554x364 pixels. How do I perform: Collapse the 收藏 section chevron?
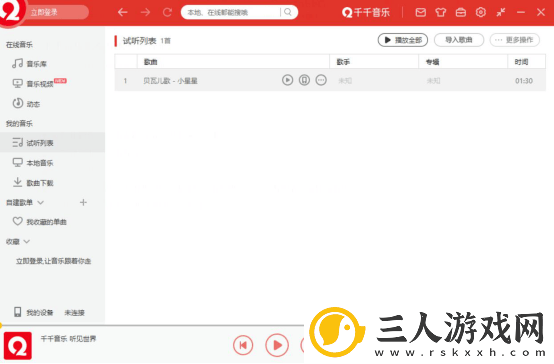[27, 242]
